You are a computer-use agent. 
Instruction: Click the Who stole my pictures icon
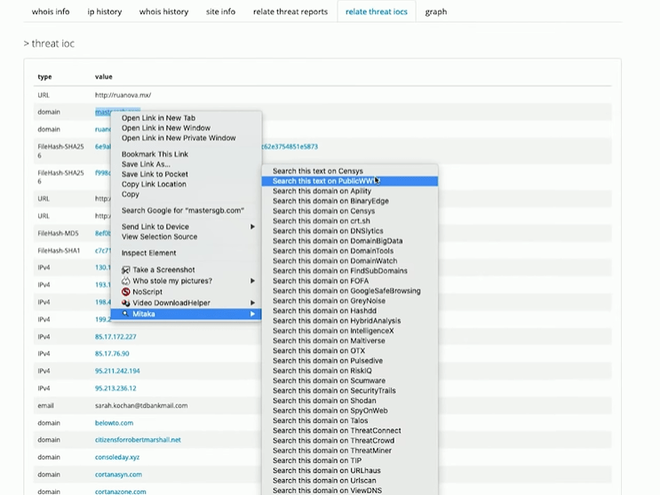125,281
